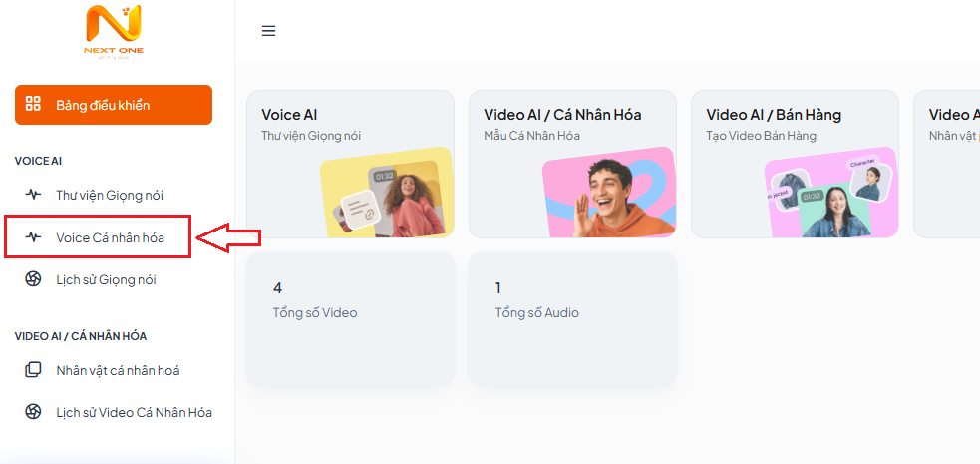Click the Tổng số Audio stat card
This screenshot has height=464, width=980.
click(572, 319)
